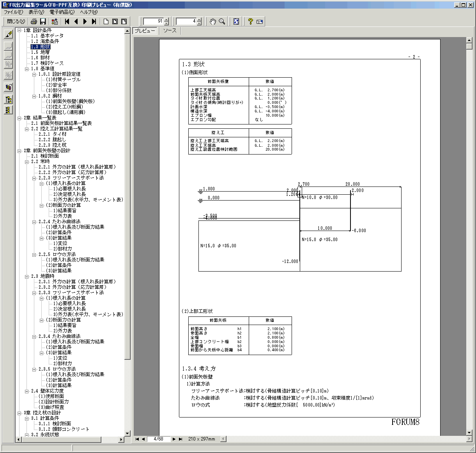This screenshot has width=476, height=453.
Task: Click the 123 numbering icon in left sidebar
Action: pyautogui.click(x=8, y=87)
